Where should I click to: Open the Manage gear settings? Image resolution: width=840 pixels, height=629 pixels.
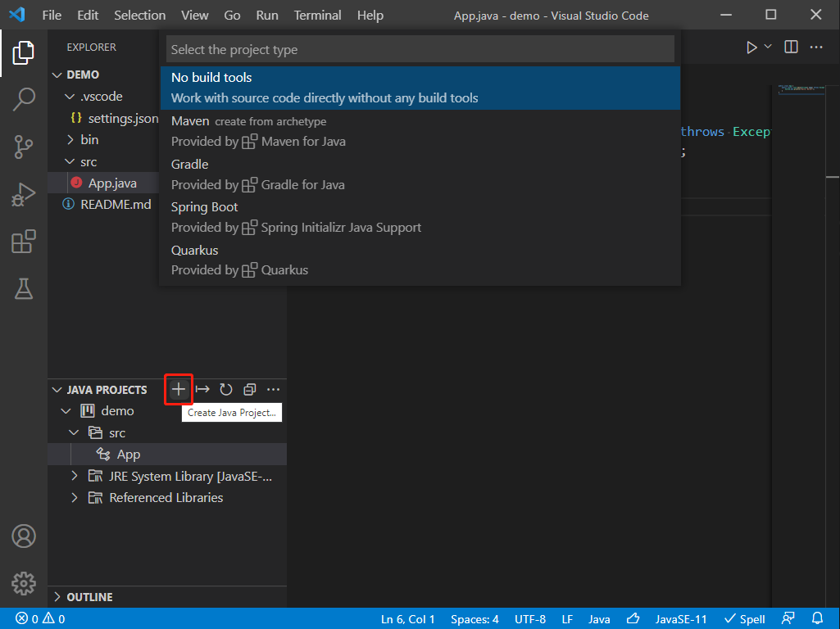(24, 583)
